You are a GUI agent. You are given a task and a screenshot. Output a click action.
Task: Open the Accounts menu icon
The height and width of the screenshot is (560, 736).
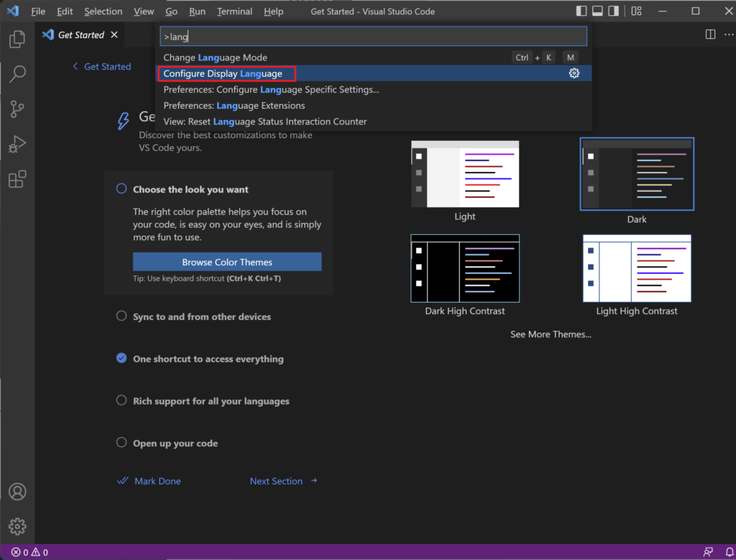17,492
